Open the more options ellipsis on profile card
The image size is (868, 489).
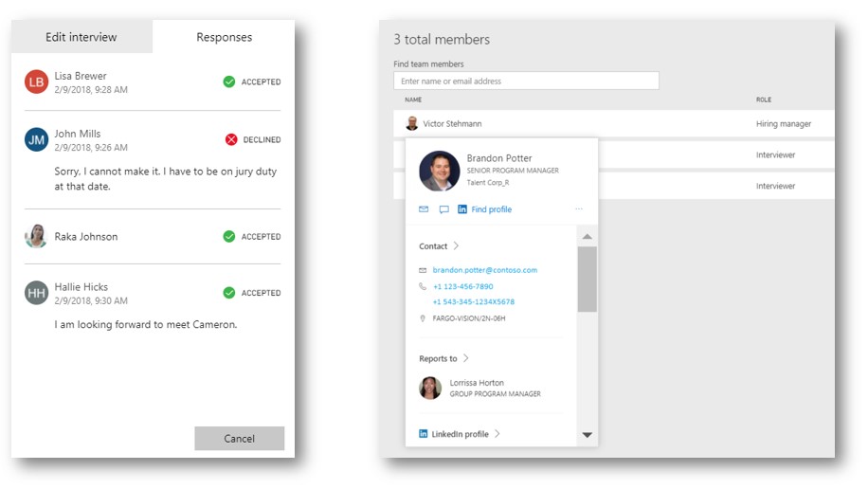(x=579, y=209)
